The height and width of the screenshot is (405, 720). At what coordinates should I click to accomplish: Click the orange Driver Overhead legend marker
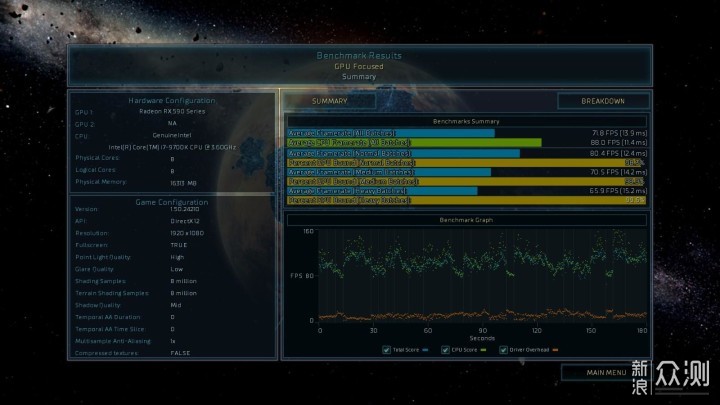[x=556, y=350]
